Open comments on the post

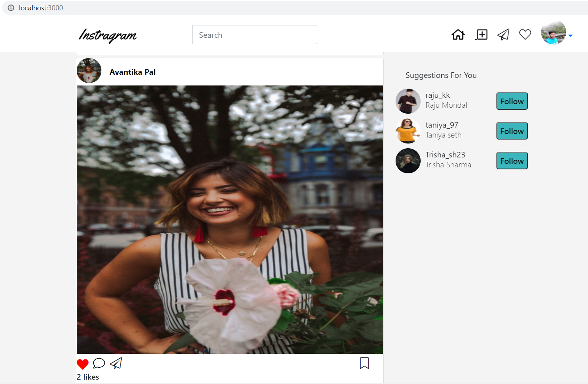99,363
